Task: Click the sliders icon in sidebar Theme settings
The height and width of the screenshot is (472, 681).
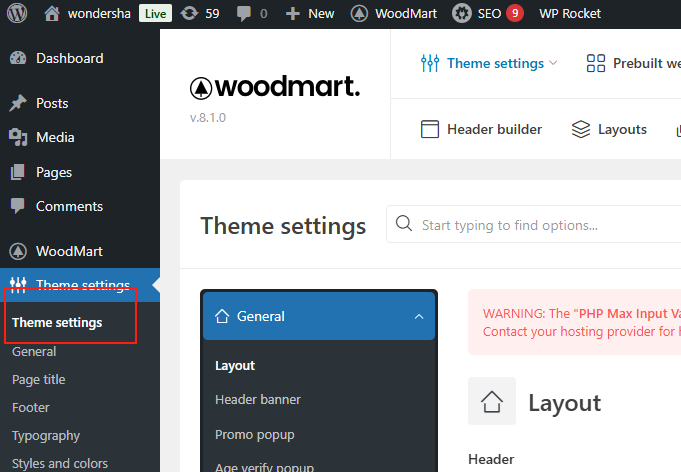Action: click(x=18, y=285)
